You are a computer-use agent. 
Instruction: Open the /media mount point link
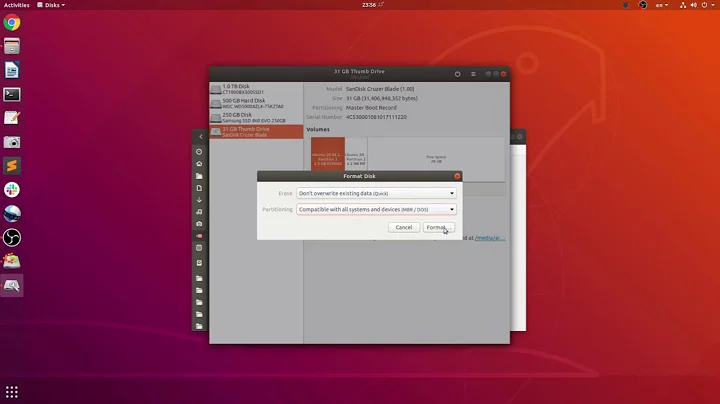pos(490,238)
